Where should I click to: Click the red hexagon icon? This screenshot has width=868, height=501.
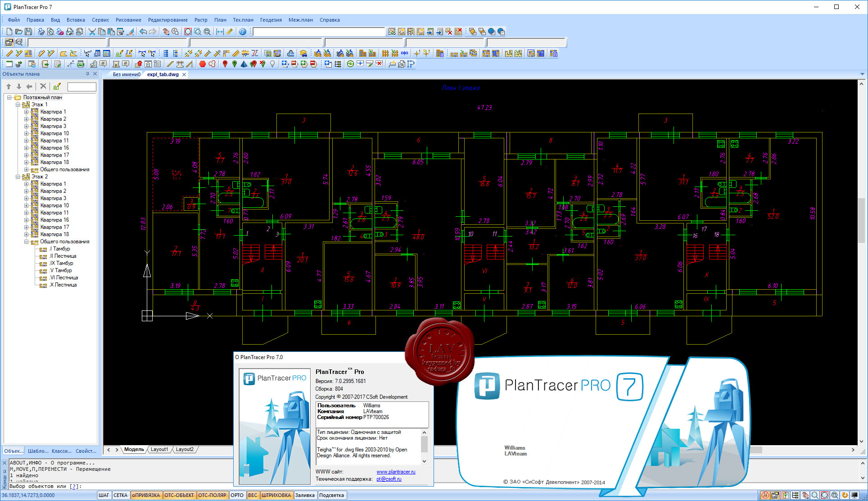click(203, 64)
